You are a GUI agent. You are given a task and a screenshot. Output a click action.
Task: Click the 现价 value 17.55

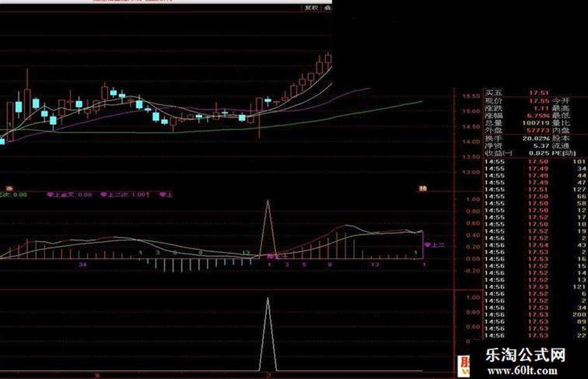(x=538, y=101)
